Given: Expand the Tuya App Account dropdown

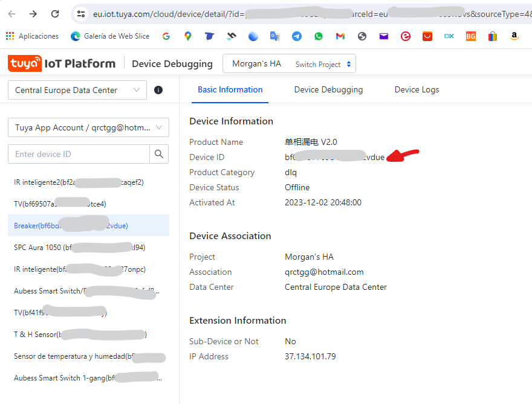Looking at the screenshot, I should click(x=88, y=127).
